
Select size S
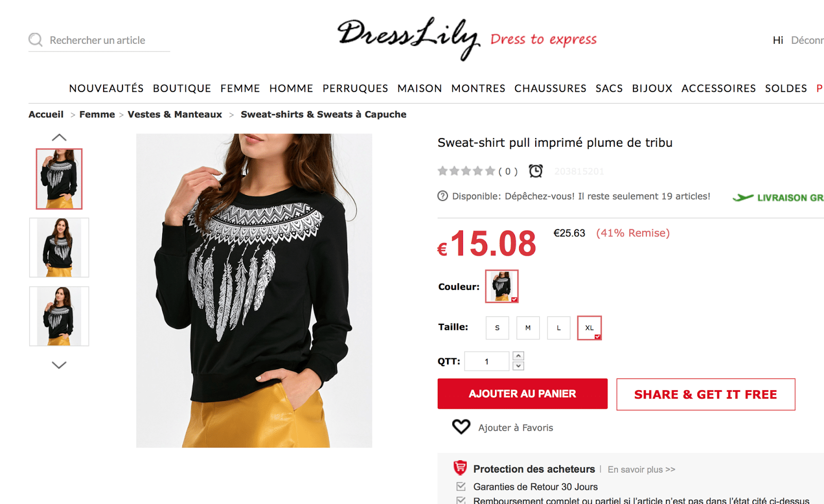click(497, 328)
